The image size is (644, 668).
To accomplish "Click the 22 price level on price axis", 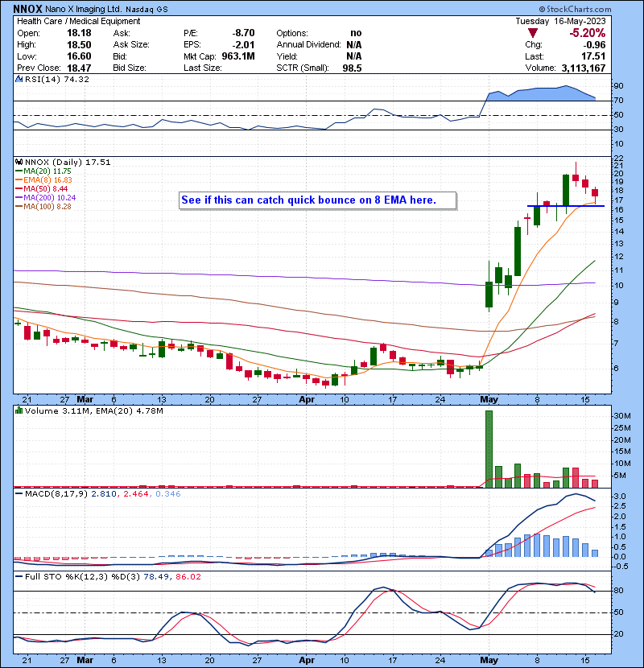I will coord(618,159).
